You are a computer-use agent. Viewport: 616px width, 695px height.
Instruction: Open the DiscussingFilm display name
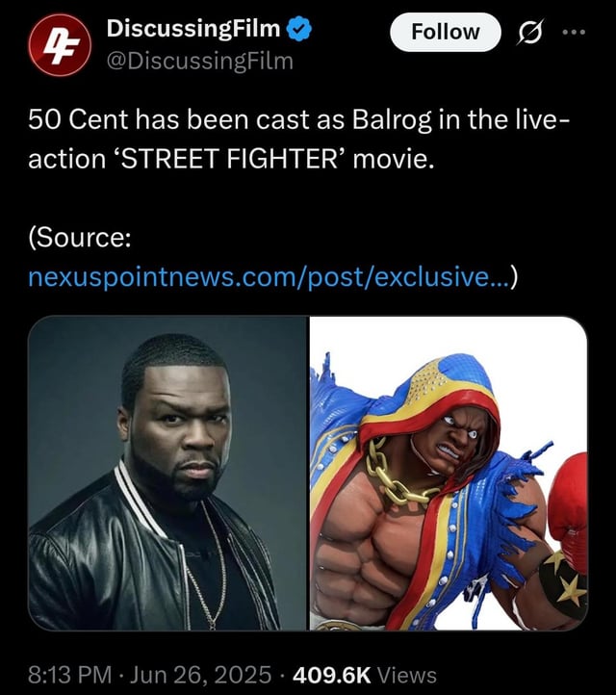193,29
